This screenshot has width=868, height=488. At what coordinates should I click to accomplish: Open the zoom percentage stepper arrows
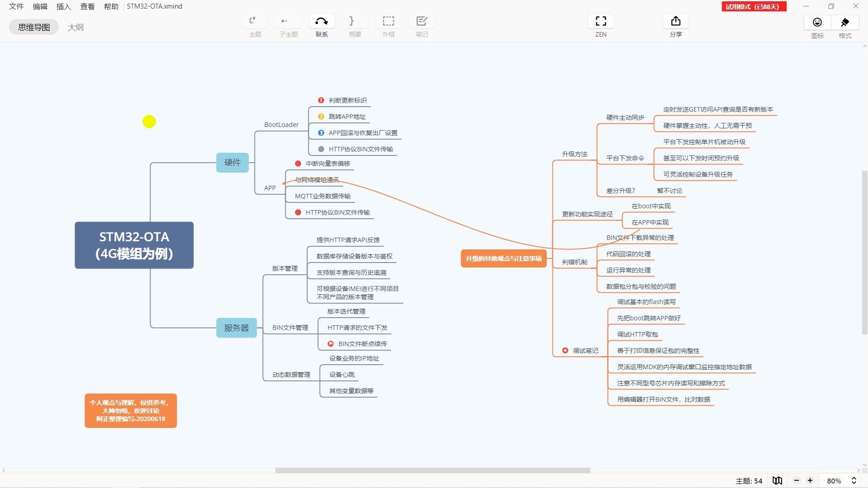[854, 481]
